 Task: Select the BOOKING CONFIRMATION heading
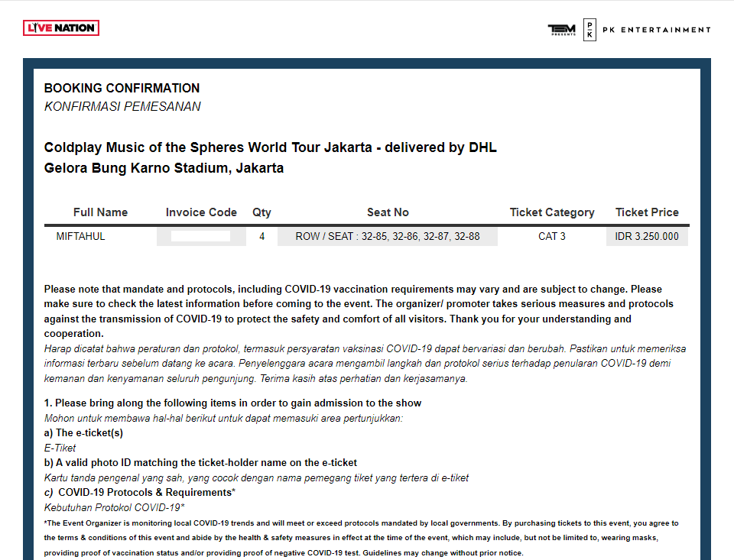[122, 88]
